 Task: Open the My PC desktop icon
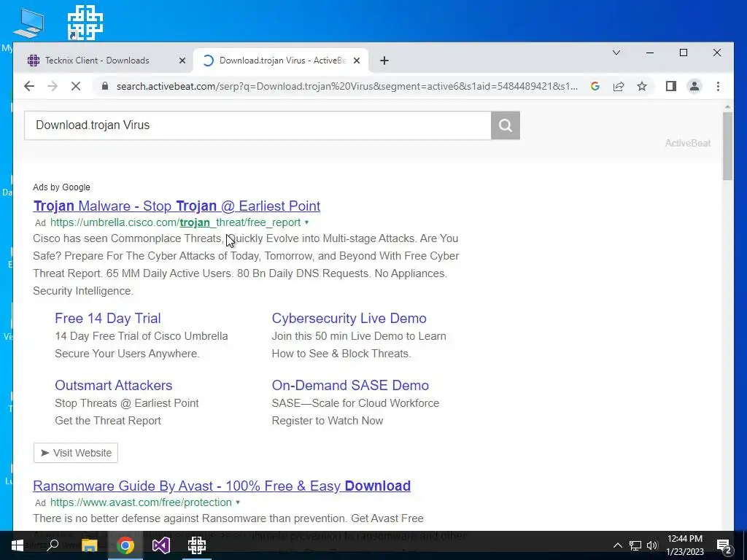point(28,23)
